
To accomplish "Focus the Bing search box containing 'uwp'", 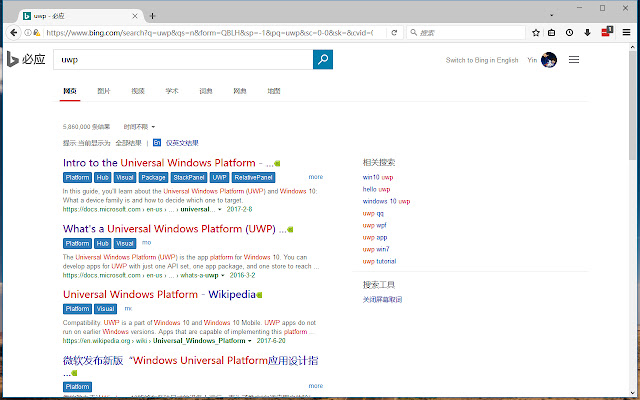I will point(183,60).
